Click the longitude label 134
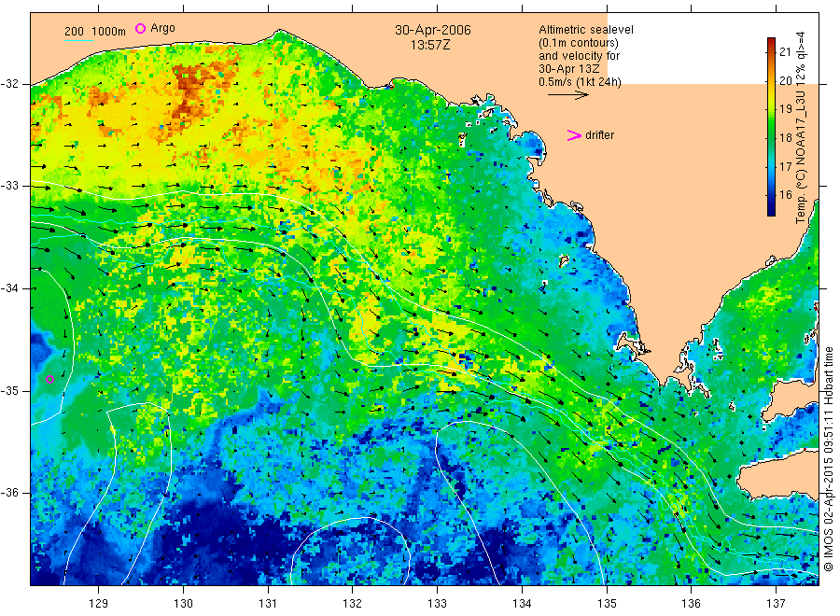The image size is (840, 616). tap(522, 603)
